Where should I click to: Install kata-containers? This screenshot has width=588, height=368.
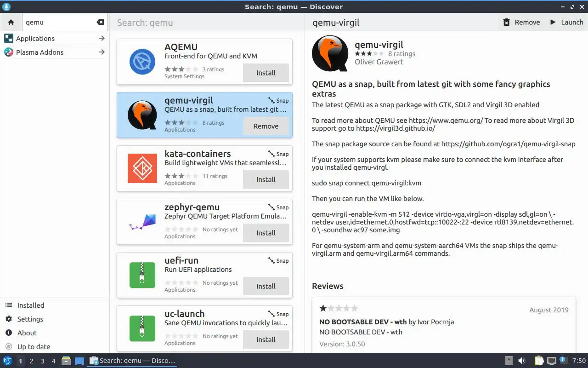pyautogui.click(x=266, y=179)
